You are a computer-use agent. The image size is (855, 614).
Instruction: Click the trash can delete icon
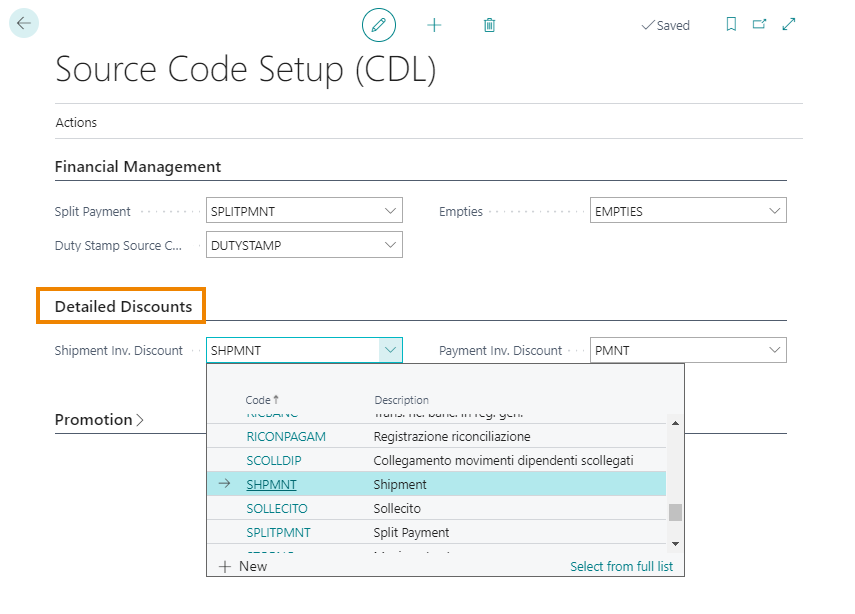point(490,25)
